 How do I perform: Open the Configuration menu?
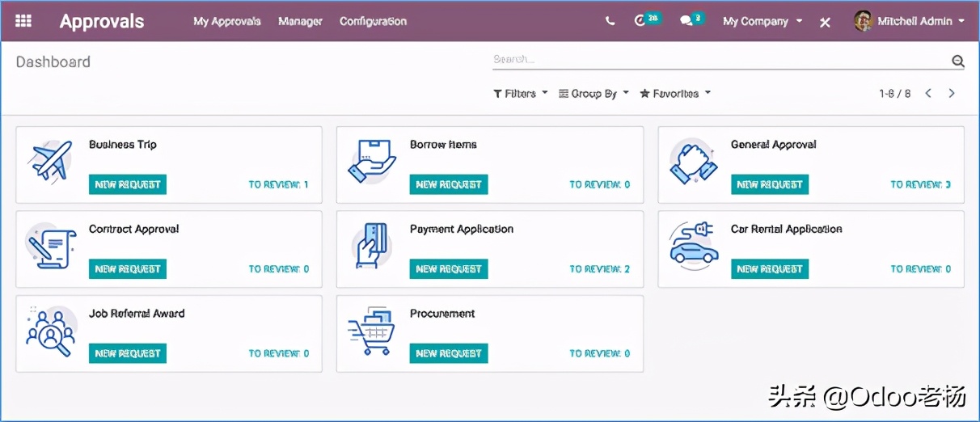pos(373,22)
